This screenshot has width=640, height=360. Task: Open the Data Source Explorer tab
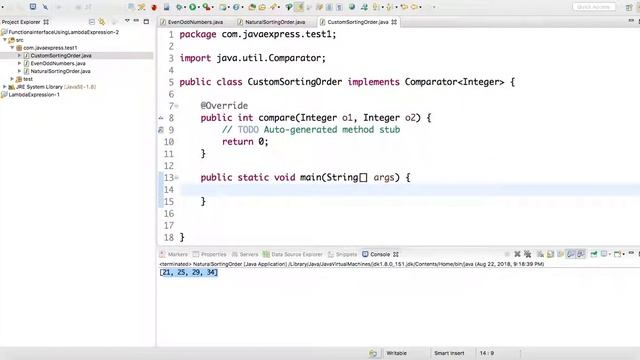point(293,254)
